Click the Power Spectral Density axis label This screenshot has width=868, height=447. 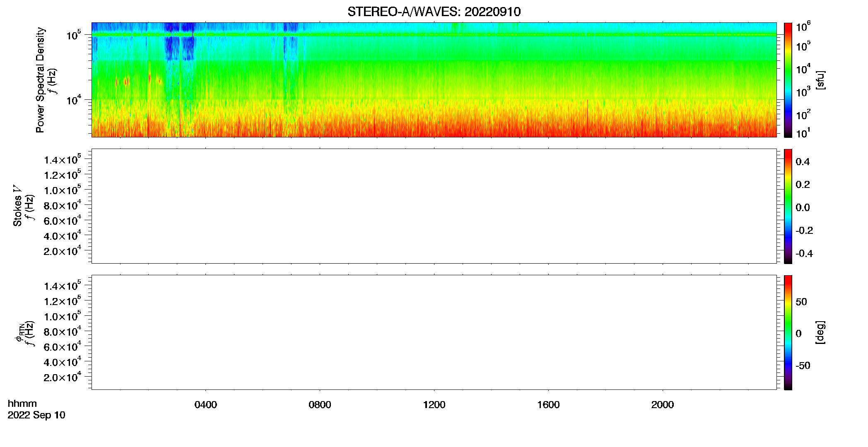pyautogui.click(x=40, y=80)
